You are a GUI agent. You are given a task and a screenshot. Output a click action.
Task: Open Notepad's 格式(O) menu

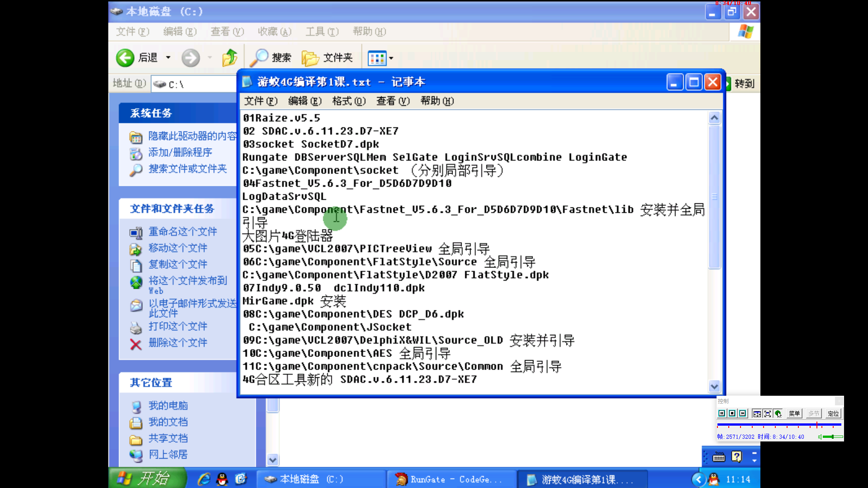(349, 101)
